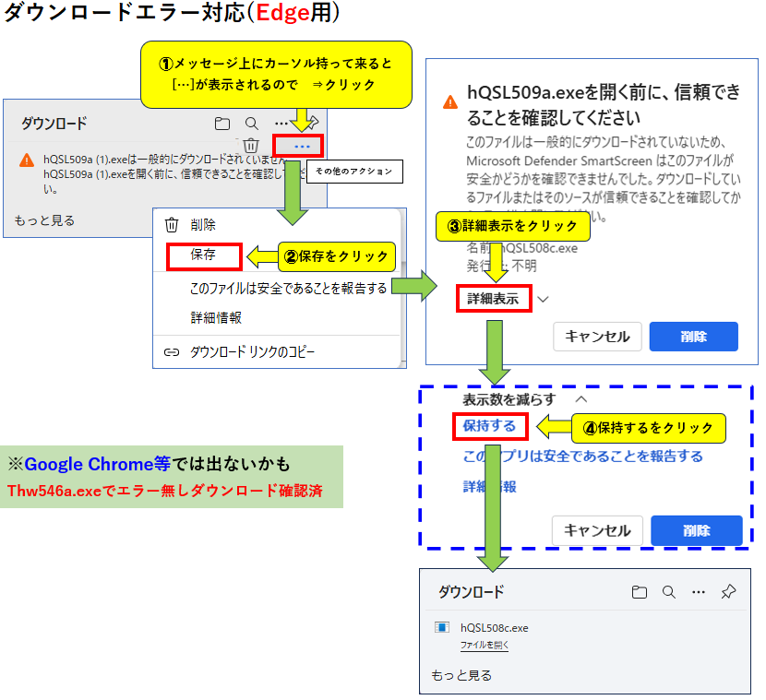Click the folder icon in the top download panel

[x=221, y=123]
